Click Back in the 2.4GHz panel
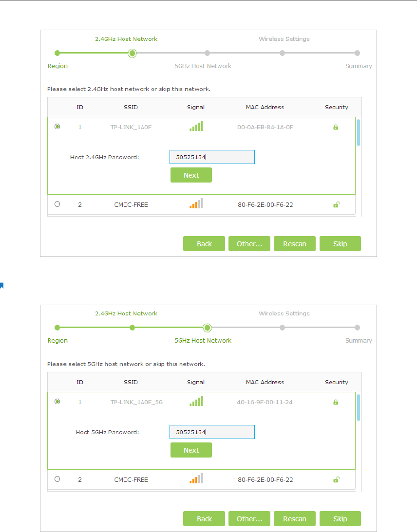This screenshot has height=532, width=417. coord(204,243)
